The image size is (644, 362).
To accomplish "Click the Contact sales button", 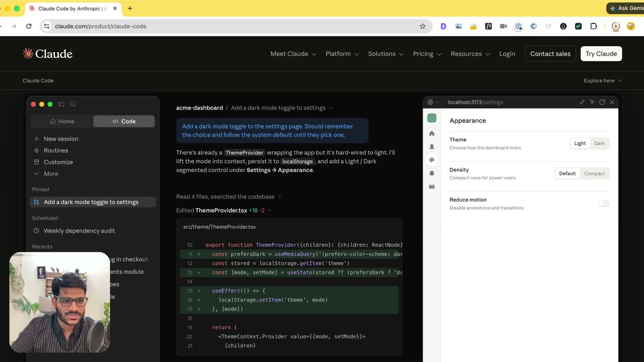I will (550, 54).
